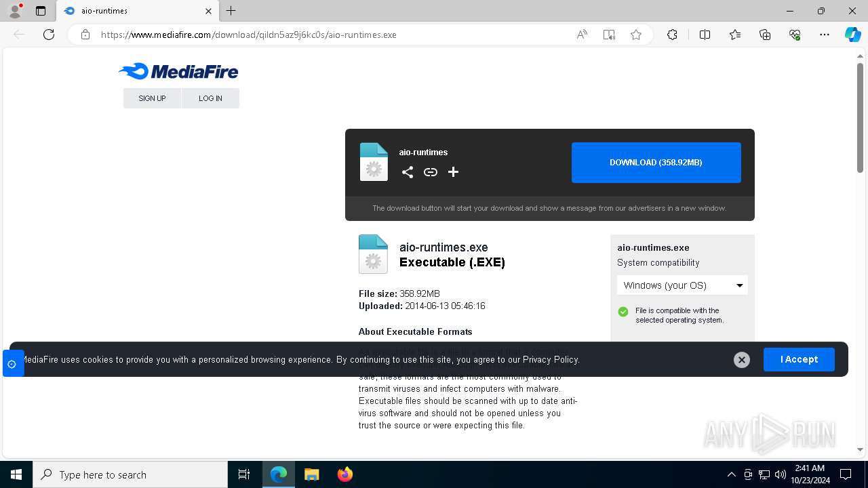Viewport: 868px width, 488px height.
Task: Share the aio-runtimes file via share icon
Action: point(408,172)
